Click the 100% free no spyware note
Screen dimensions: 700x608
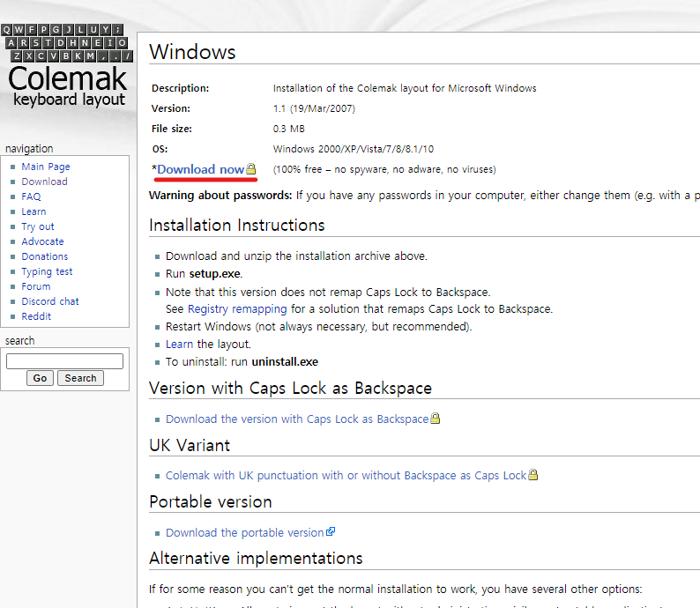[x=384, y=169]
